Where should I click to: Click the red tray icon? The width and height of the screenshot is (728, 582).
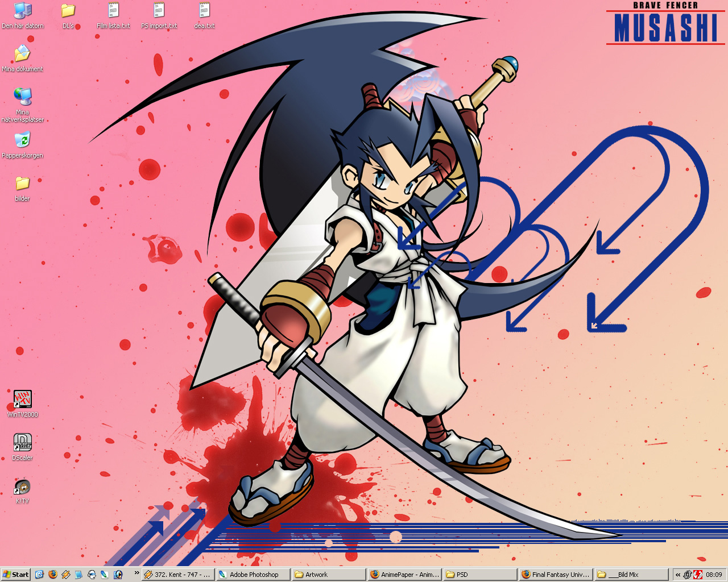tap(698, 575)
